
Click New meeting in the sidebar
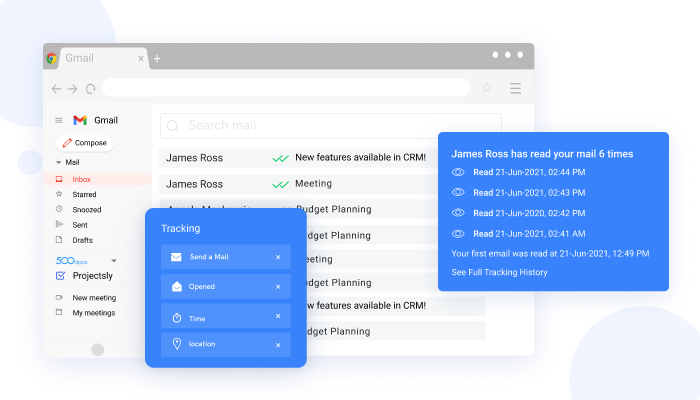coord(94,298)
